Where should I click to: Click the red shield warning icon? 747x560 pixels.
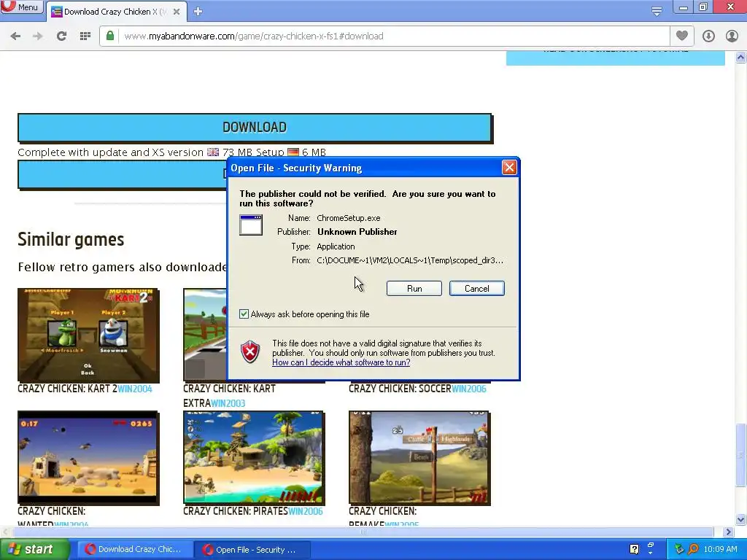pyautogui.click(x=251, y=352)
